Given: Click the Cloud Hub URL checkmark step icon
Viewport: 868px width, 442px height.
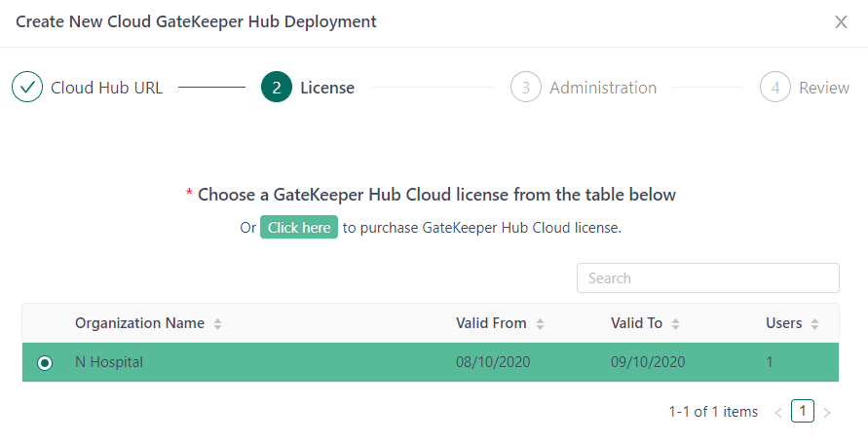Looking at the screenshot, I should coord(27,88).
